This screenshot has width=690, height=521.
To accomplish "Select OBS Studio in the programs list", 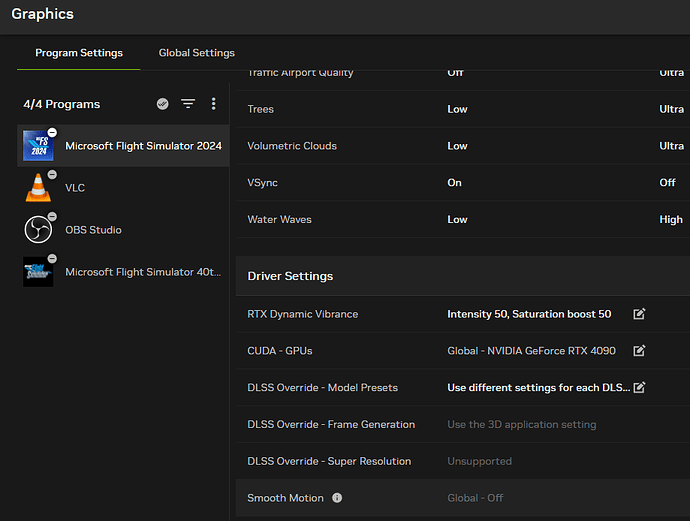I will pos(123,230).
